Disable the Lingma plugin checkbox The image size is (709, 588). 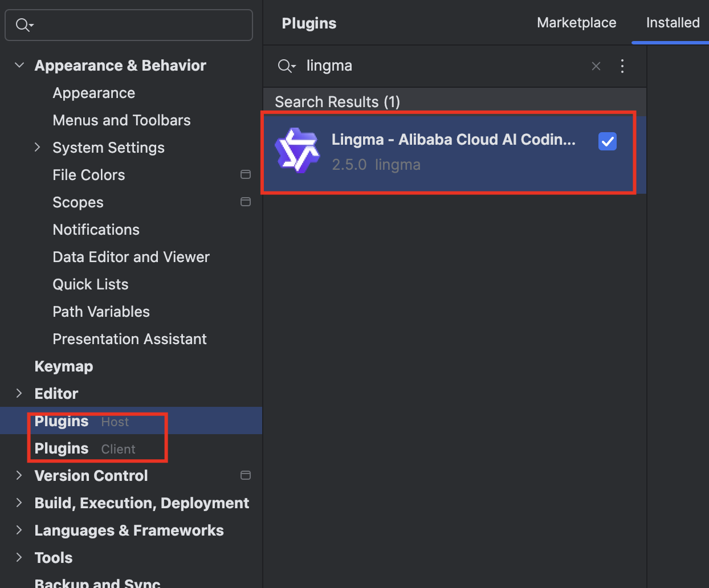click(x=608, y=141)
